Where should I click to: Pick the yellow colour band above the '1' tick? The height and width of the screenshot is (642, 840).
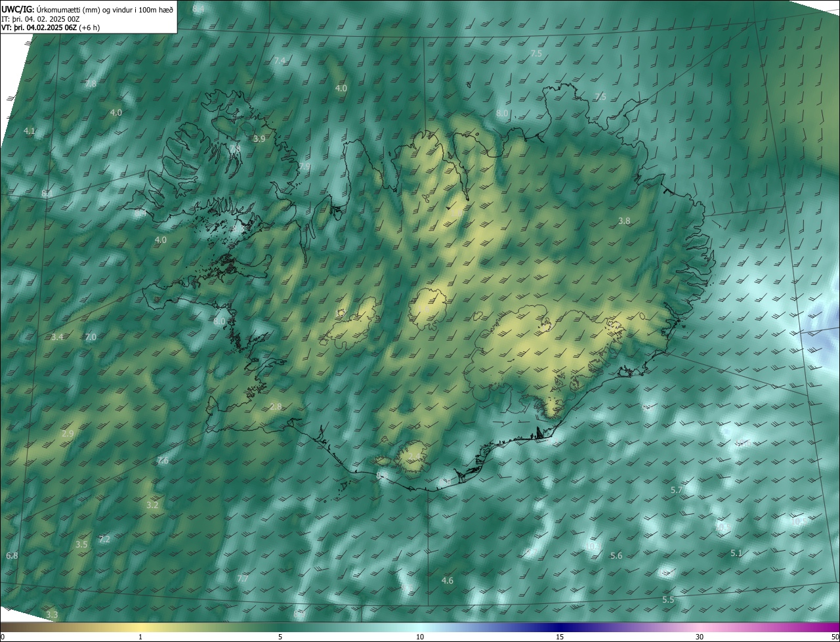(x=140, y=627)
